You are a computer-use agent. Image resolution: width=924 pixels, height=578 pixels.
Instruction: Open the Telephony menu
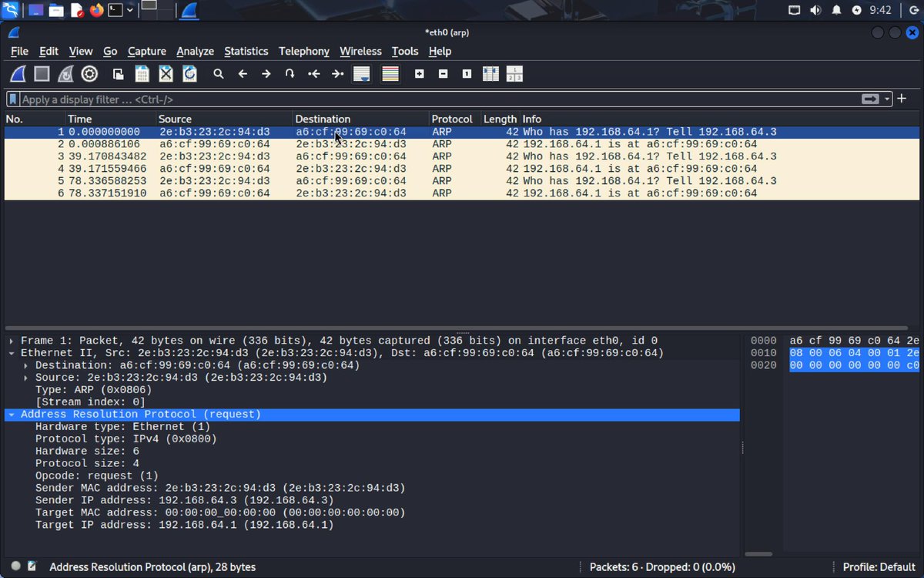(304, 51)
